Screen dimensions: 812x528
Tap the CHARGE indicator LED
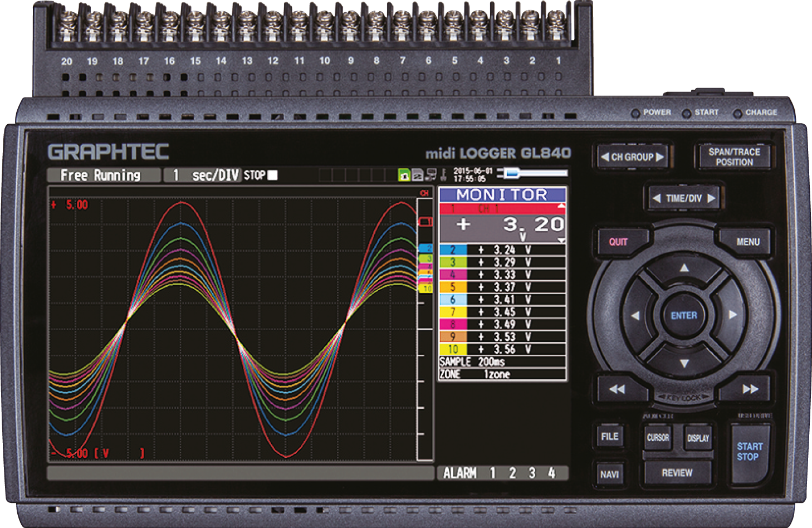(x=737, y=113)
